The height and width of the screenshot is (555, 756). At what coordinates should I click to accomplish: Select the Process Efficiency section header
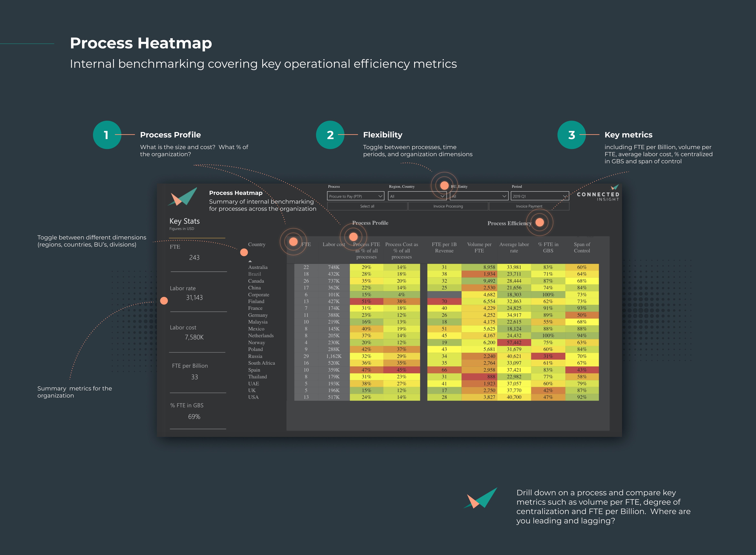pyautogui.click(x=509, y=223)
